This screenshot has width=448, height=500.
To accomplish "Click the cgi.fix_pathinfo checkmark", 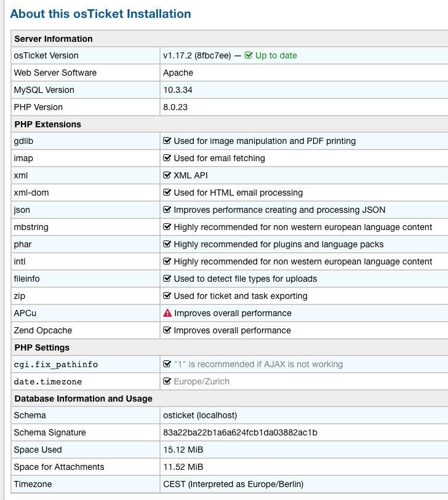I will pyautogui.click(x=167, y=364).
